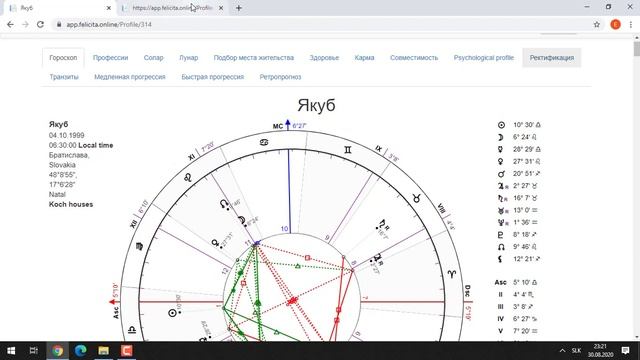Open the Гороскоп tab
640x360 pixels.
[x=63, y=58]
